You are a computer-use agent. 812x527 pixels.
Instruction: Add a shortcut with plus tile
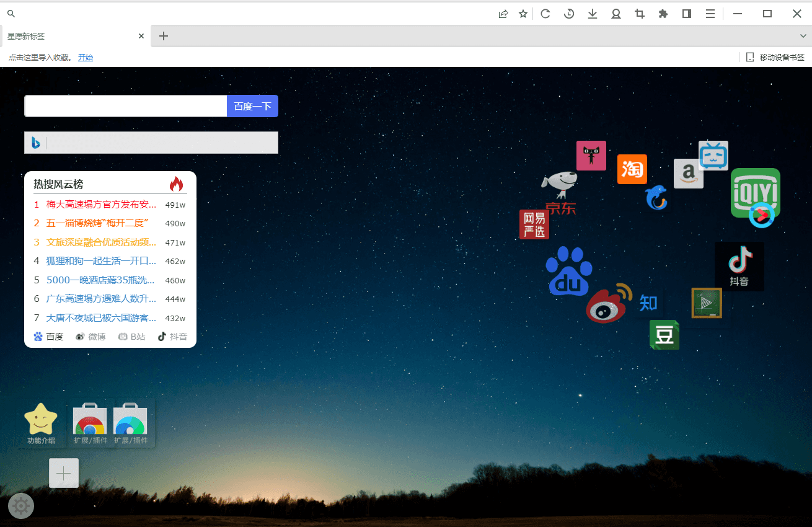tap(64, 473)
